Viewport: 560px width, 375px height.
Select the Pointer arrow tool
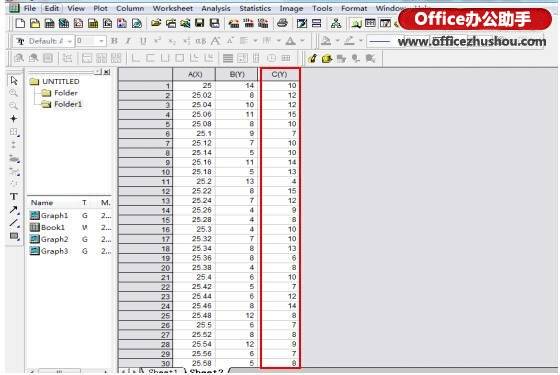click(14, 81)
